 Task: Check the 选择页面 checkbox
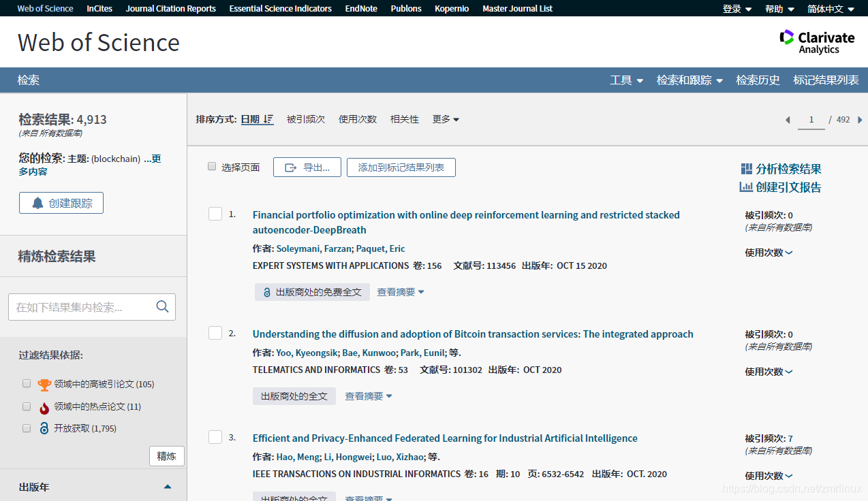212,166
